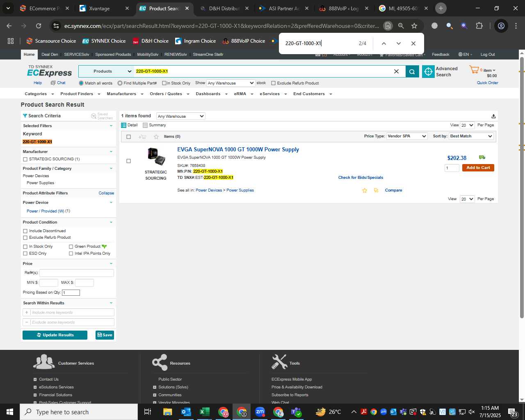Open Excel from the taskbar
Viewport: 525px width, 420px height.
point(205,412)
